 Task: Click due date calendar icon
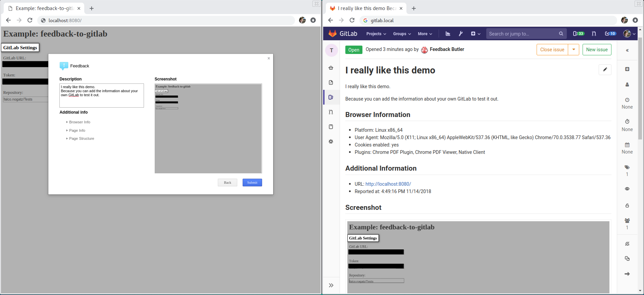pos(627,145)
